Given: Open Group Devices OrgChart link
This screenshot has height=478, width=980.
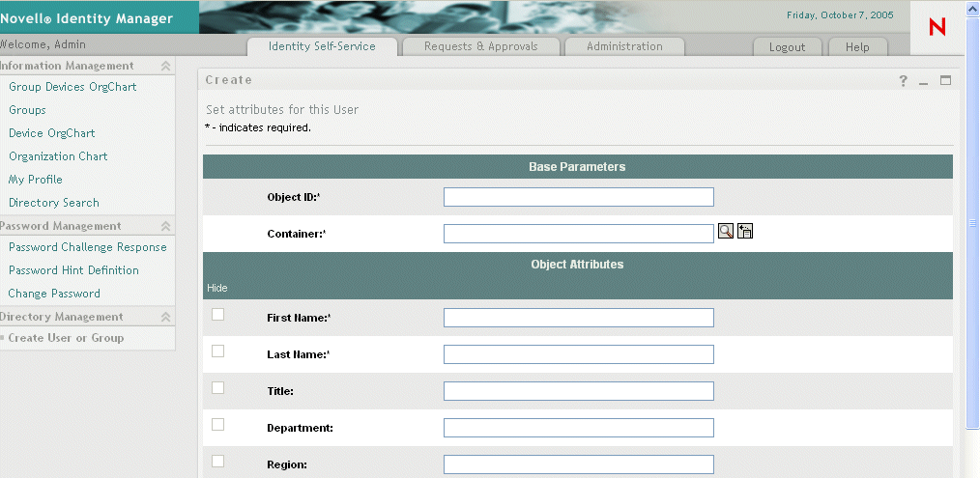Looking at the screenshot, I should click(x=72, y=87).
